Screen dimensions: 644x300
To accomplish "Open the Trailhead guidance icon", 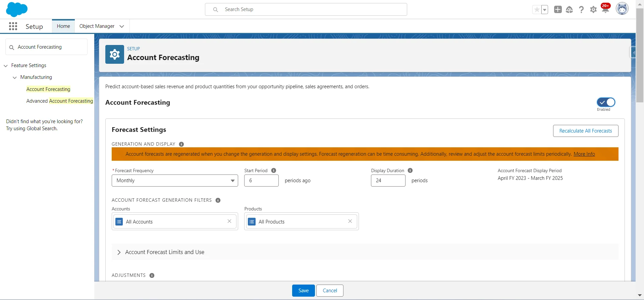I will pyautogui.click(x=569, y=10).
